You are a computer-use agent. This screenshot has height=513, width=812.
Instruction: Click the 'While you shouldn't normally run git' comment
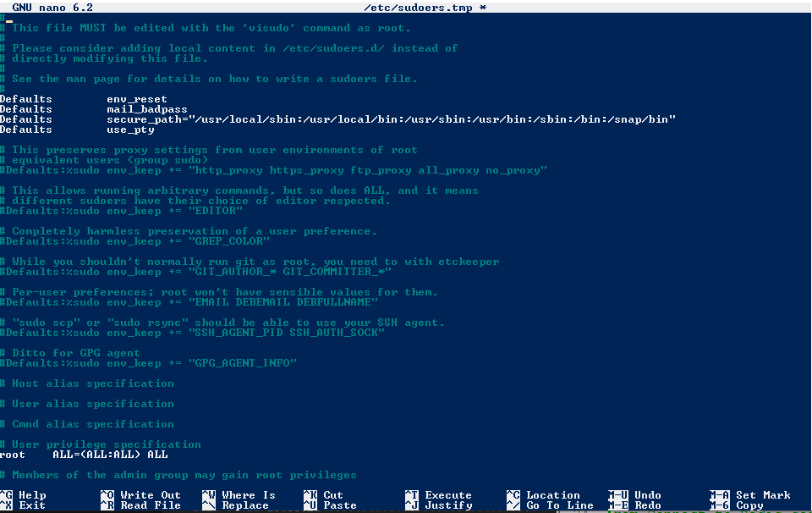250,262
